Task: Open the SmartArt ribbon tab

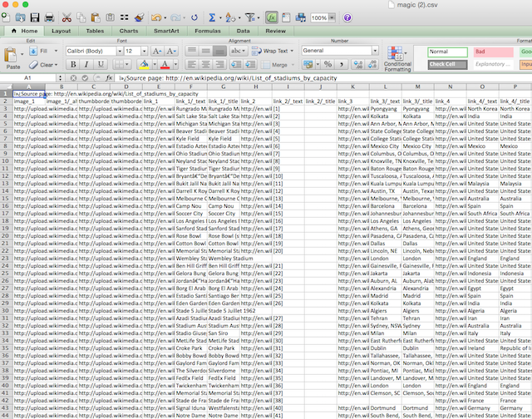Action: coord(166,31)
